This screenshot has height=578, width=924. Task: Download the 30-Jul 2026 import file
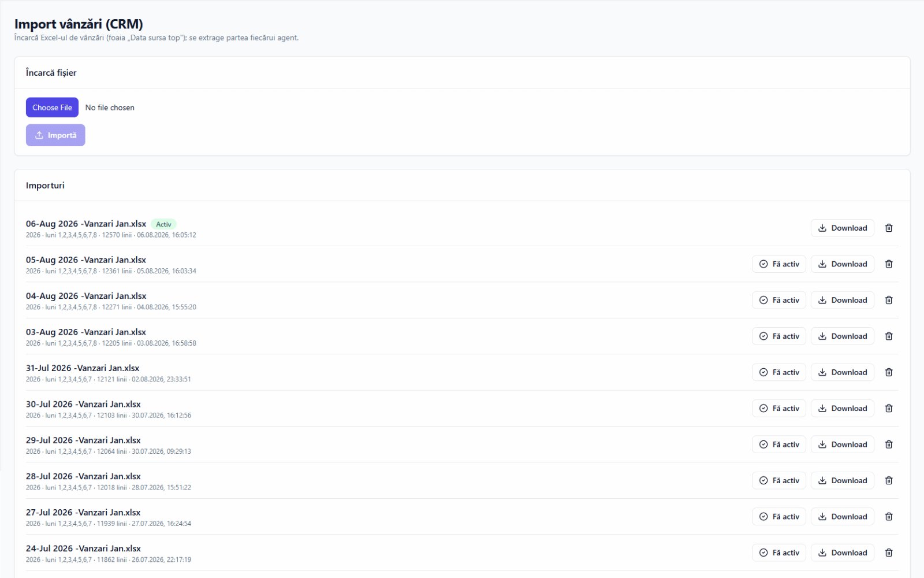click(843, 409)
